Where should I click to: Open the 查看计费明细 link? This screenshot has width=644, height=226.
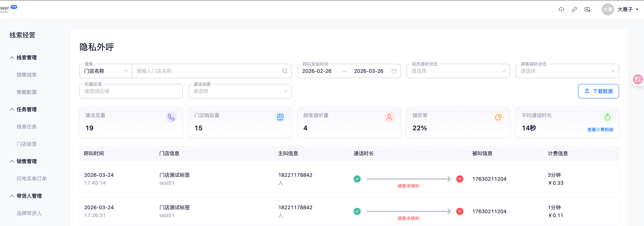pos(600,130)
